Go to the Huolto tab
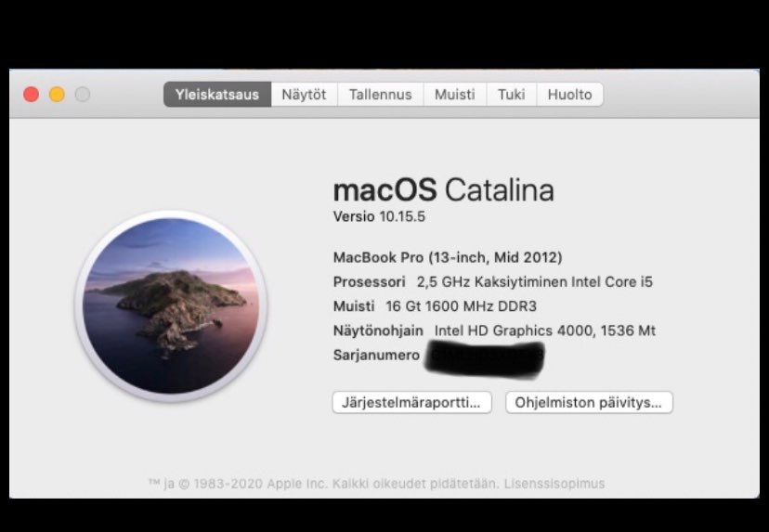Screen dimensions: 769x532 click(x=570, y=94)
